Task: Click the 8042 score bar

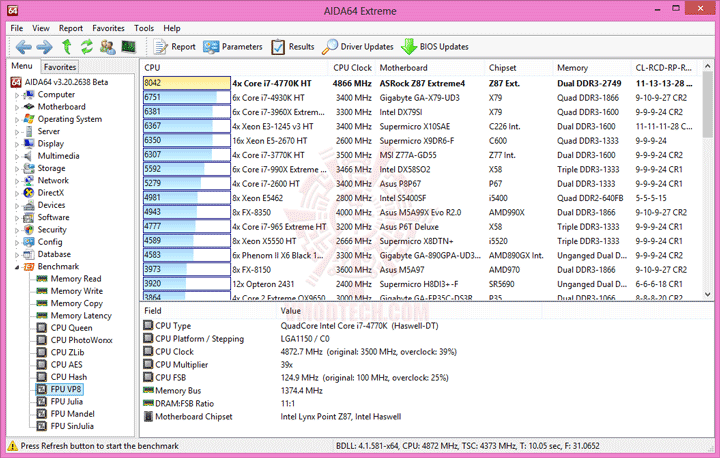Action: [186, 83]
